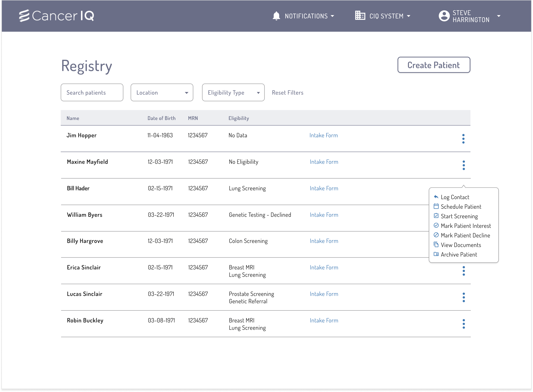Viewport: 533px width, 392px height.
Task: Expand the Eligibility Type dropdown
Action: pyautogui.click(x=233, y=93)
